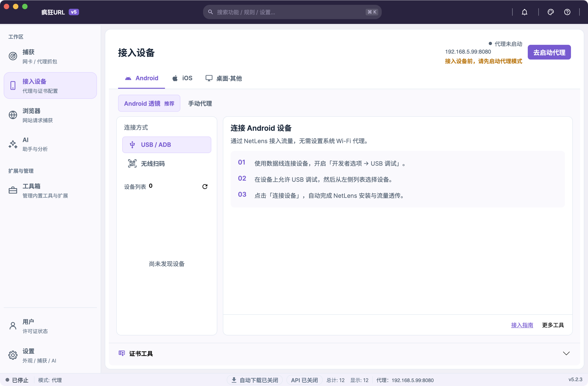Click the USB trident icon

(x=132, y=145)
